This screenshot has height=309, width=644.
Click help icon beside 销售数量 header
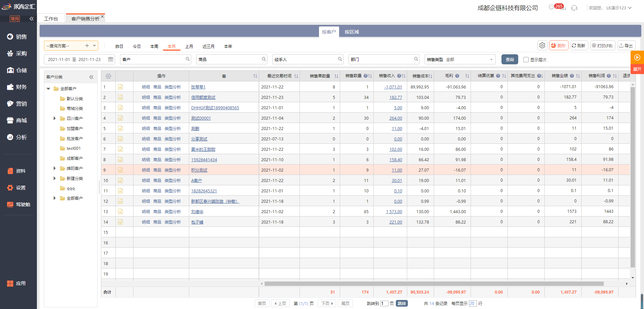[366, 76]
